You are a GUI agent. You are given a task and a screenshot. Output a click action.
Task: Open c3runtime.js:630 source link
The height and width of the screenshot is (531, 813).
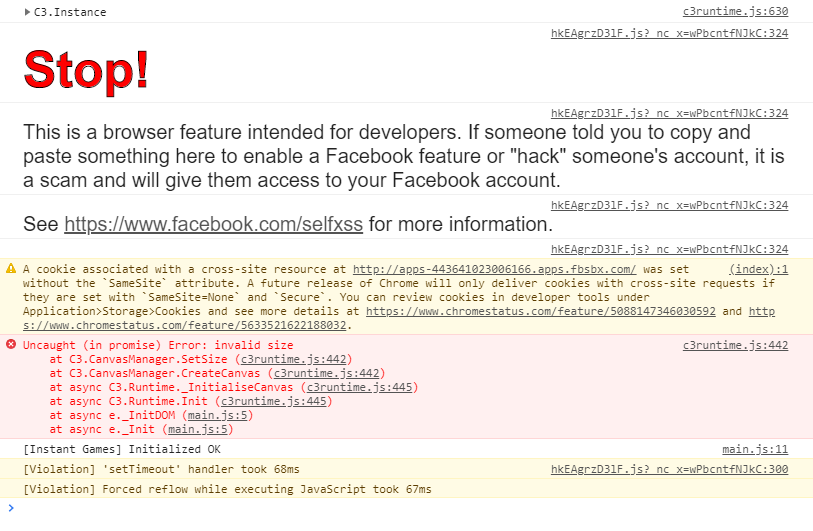coord(735,11)
